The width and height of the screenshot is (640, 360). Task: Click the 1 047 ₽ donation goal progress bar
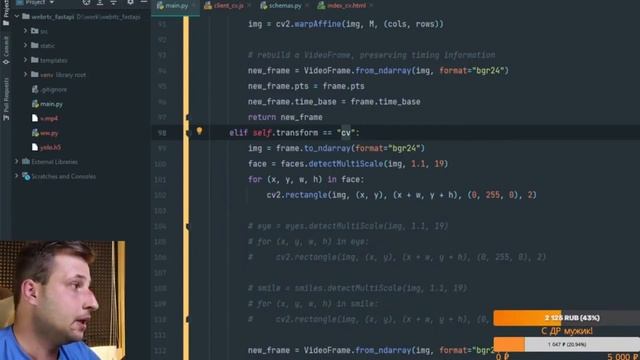click(x=567, y=344)
